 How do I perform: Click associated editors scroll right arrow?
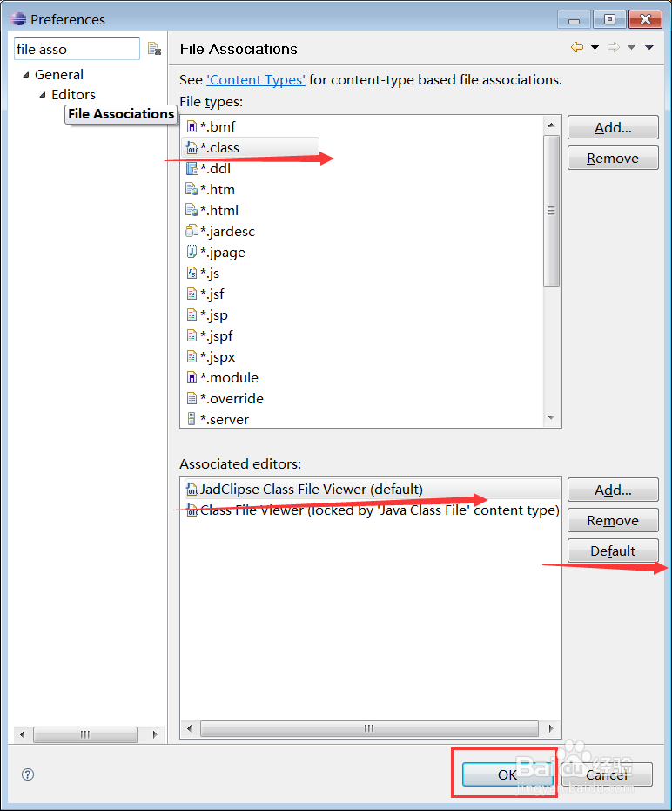click(551, 728)
